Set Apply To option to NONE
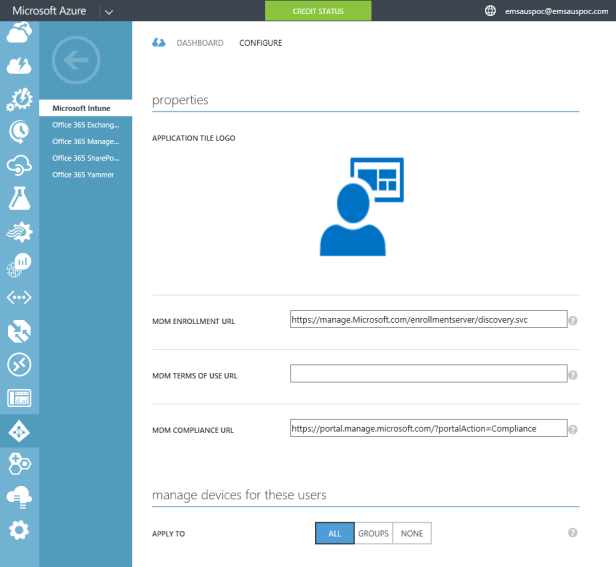The image size is (616, 567). point(412,533)
